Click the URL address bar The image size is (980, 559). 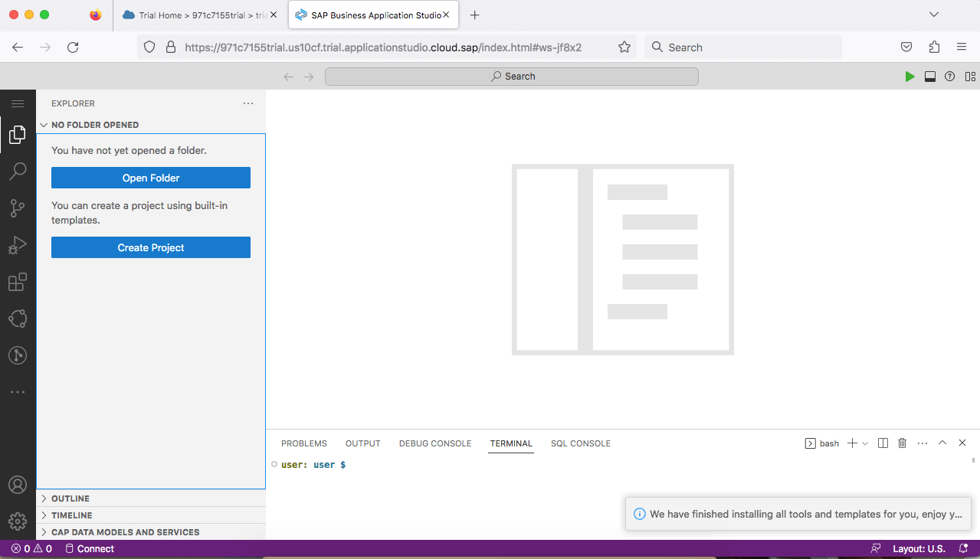click(x=387, y=47)
